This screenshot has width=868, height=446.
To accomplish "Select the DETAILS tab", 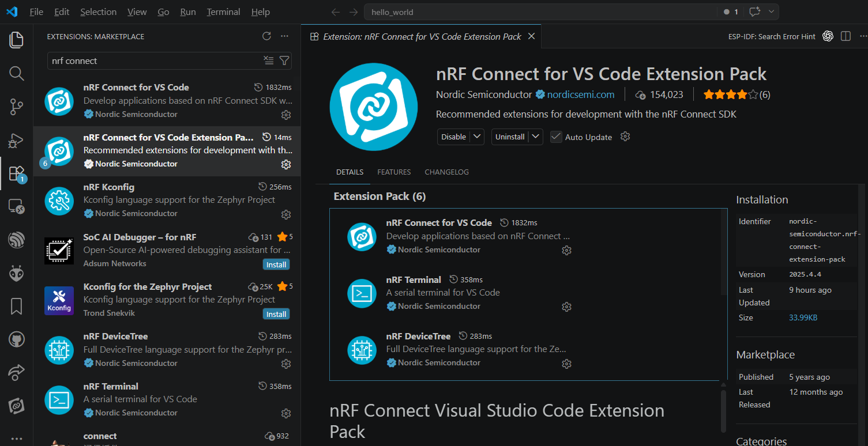I will pyautogui.click(x=350, y=172).
